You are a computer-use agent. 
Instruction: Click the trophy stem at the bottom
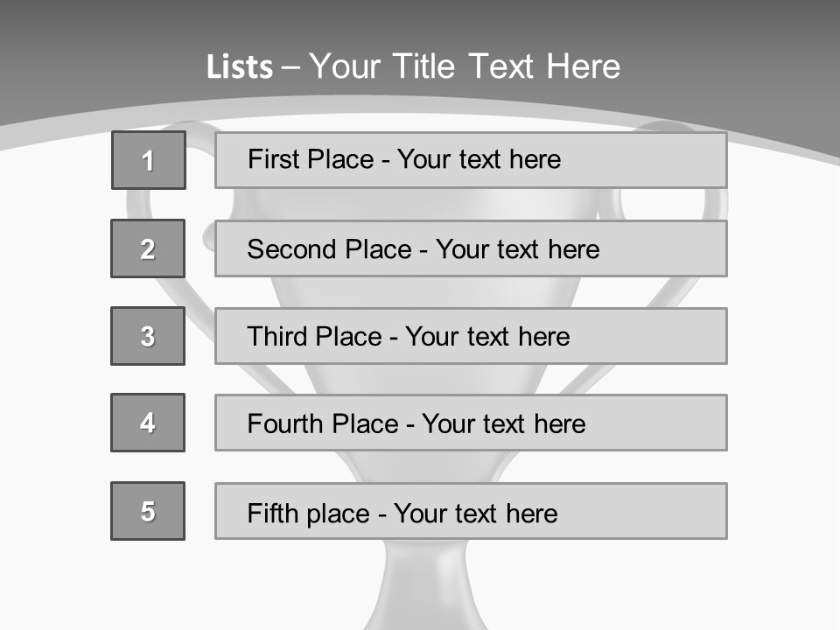(x=424, y=586)
